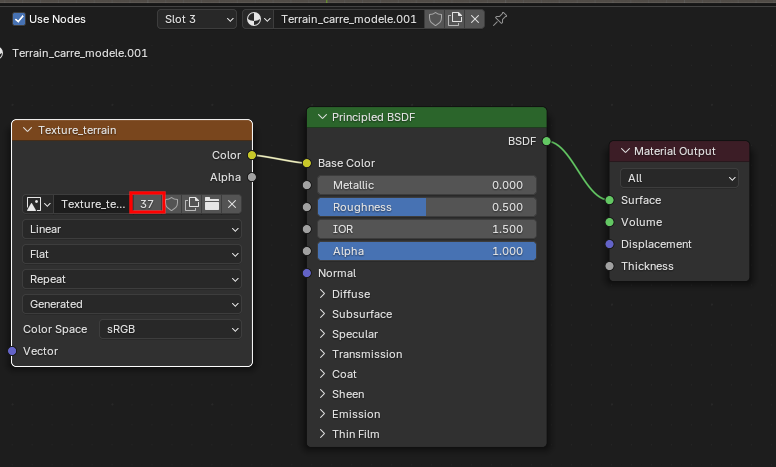Screen dimensions: 776x467
Task: Unlink the texture image with X
Action: [232, 204]
